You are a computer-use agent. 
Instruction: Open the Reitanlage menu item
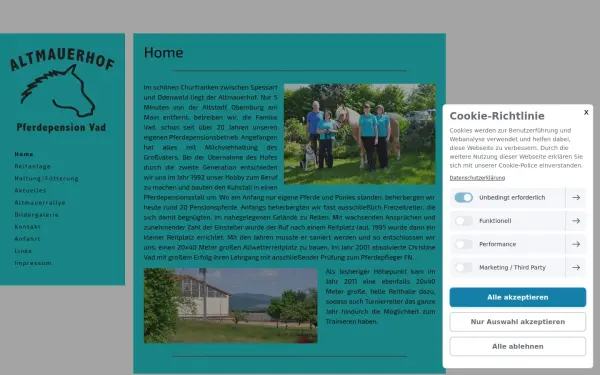pos(33,166)
